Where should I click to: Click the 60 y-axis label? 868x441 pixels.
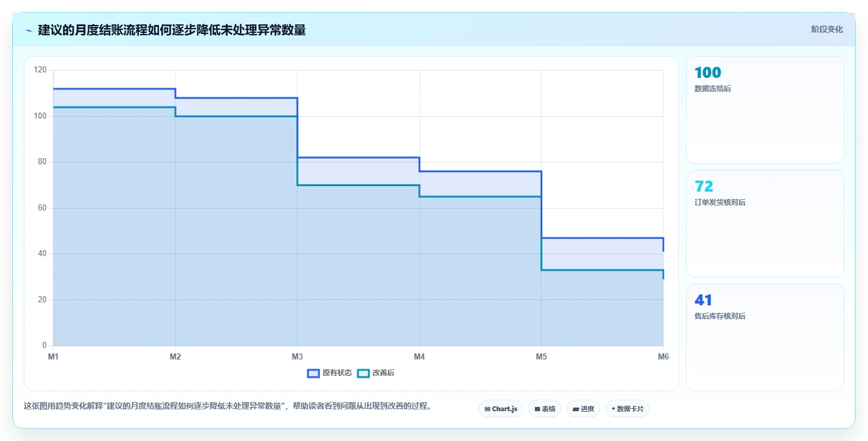(42, 207)
